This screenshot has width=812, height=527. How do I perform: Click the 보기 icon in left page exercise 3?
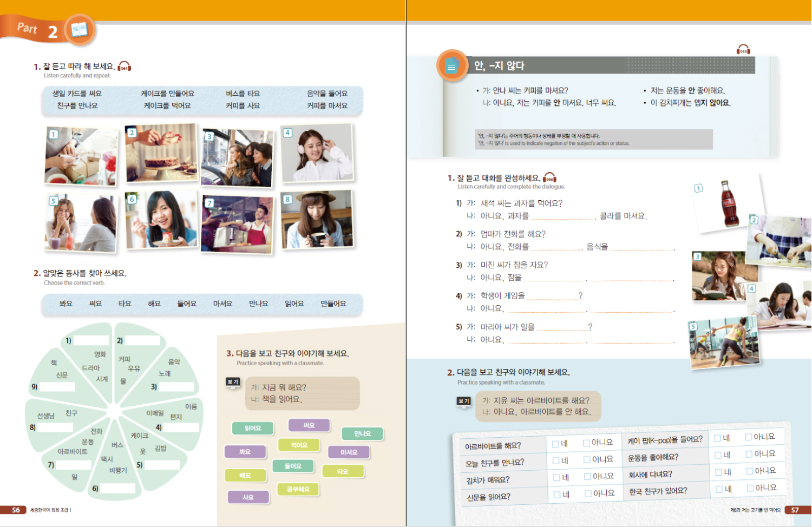233,383
